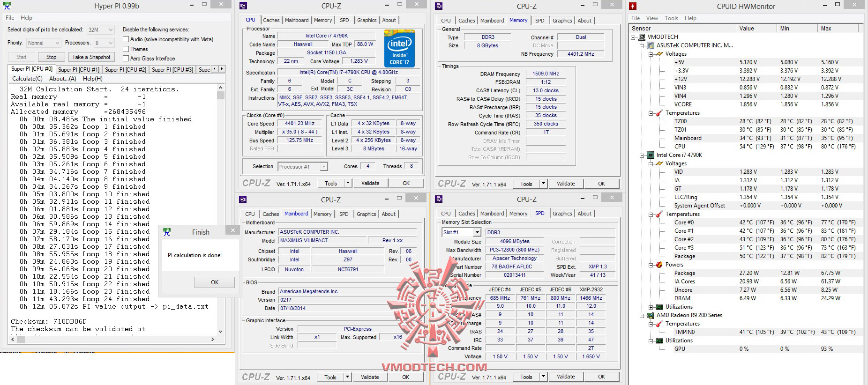Open HWMonitor View menu

(652, 18)
